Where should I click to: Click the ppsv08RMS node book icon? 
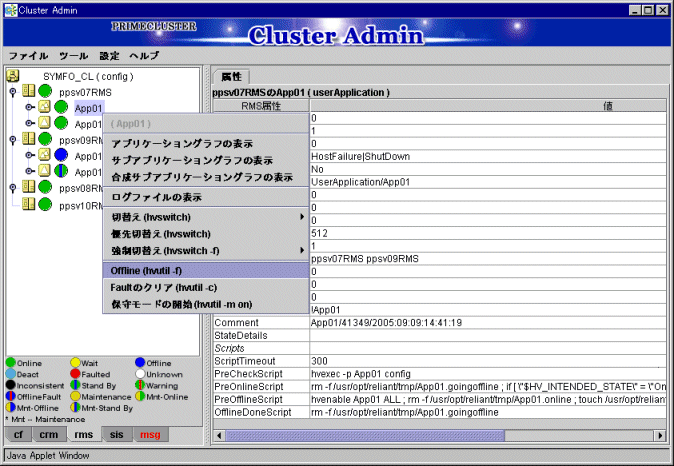pyautogui.click(x=28, y=187)
